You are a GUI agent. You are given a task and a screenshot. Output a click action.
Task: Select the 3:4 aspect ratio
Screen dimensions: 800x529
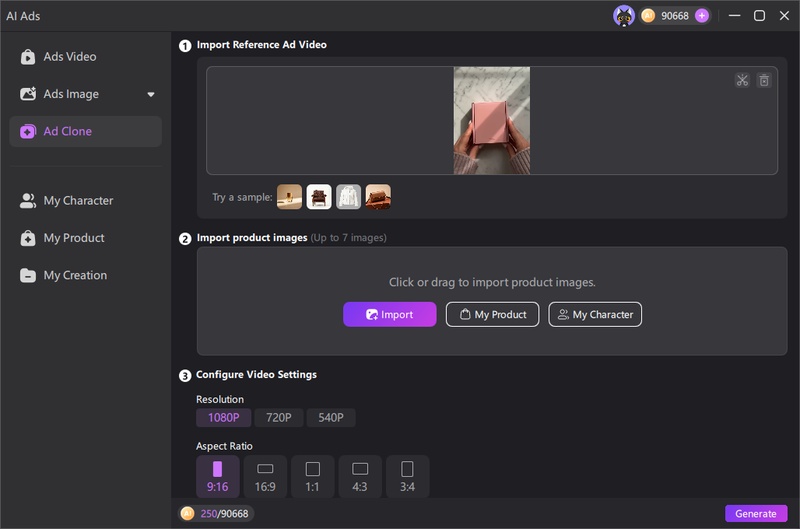(407, 476)
